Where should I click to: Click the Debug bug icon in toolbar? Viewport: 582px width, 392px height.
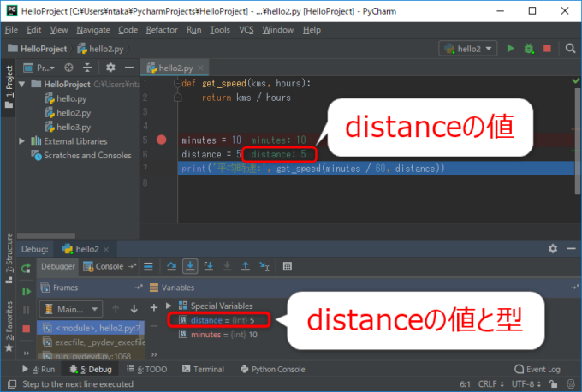pyautogui.click(x=529, y=49)
